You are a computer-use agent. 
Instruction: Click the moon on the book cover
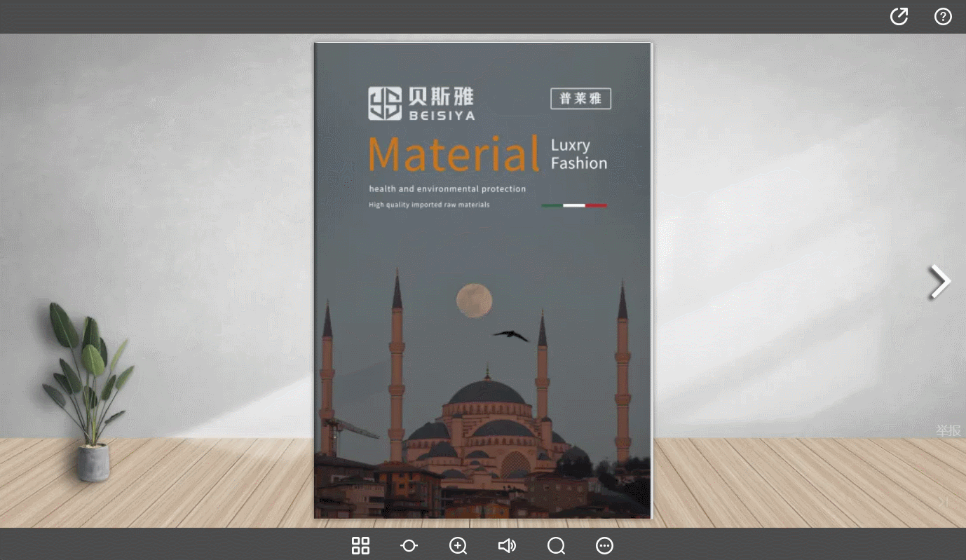point(474,300)
